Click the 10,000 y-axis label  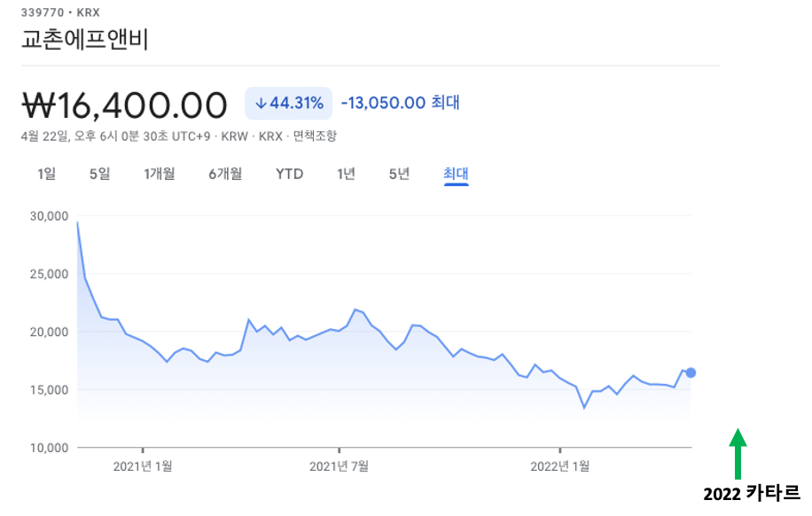49,448
